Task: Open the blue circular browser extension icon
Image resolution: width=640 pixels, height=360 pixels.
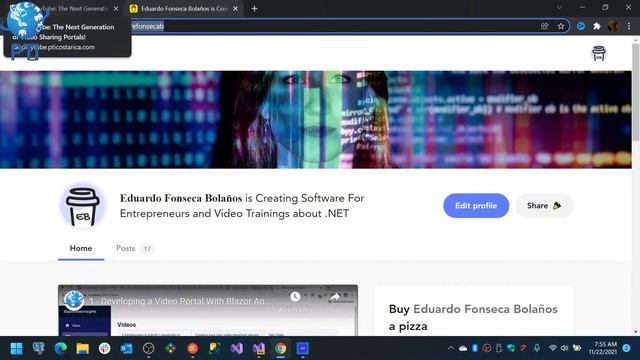Action: click(581, 26)
